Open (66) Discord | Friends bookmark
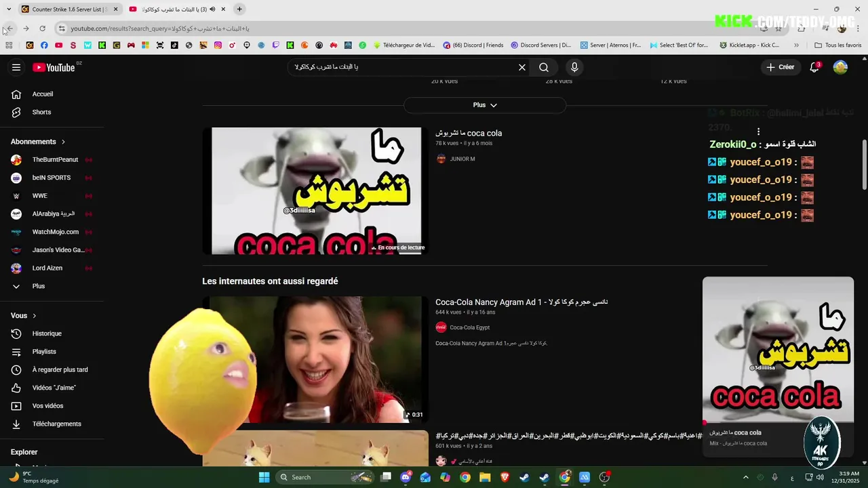This screenshot has width=868, height=488. [x=473, y=45]
